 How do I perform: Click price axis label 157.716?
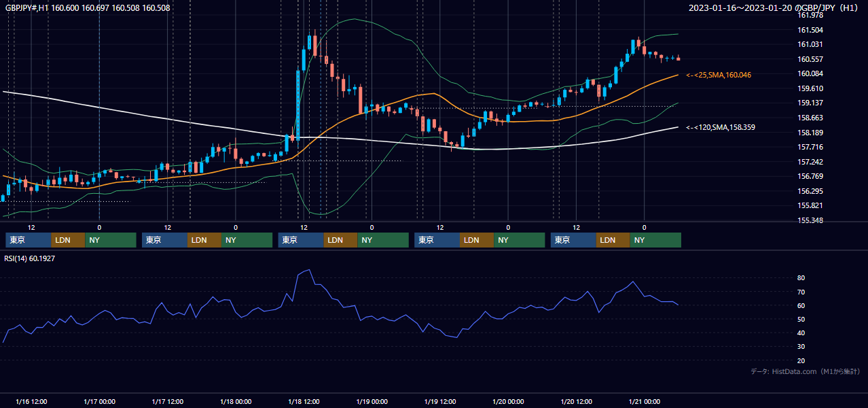[x=810, y=147]
